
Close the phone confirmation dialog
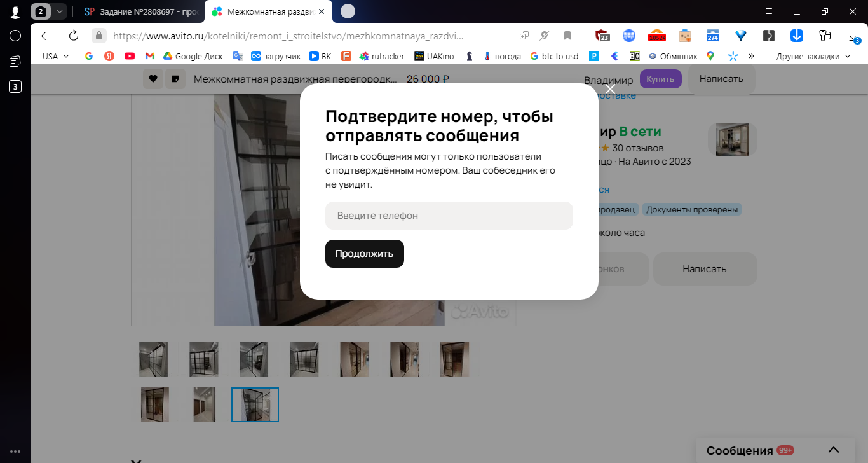click(610, 89)
